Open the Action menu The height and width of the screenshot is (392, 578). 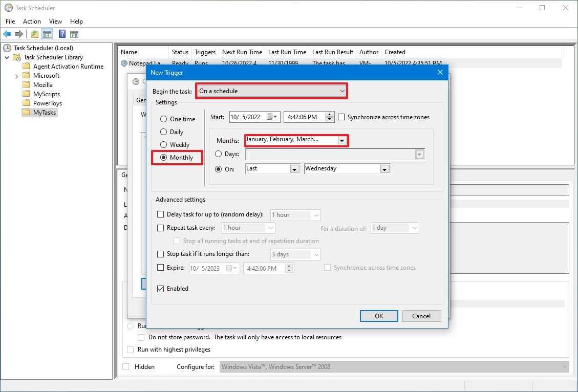[x=32, y=21]
